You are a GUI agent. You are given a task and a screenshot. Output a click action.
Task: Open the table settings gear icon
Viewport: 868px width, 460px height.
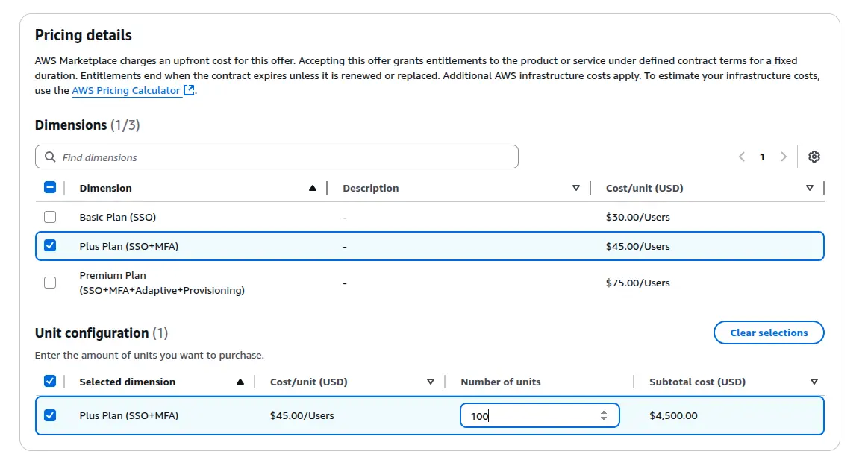coord(814,157)
